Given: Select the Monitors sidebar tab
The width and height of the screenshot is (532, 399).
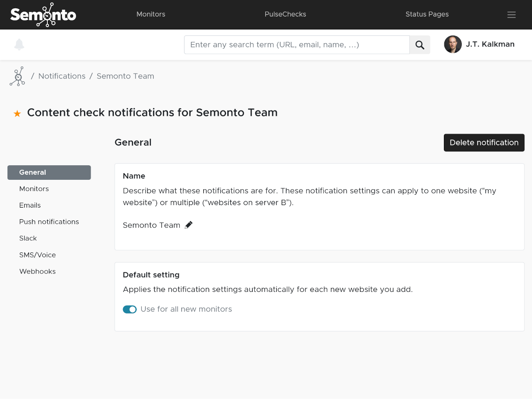Looking at the screenshot, I should click(34, 189).
